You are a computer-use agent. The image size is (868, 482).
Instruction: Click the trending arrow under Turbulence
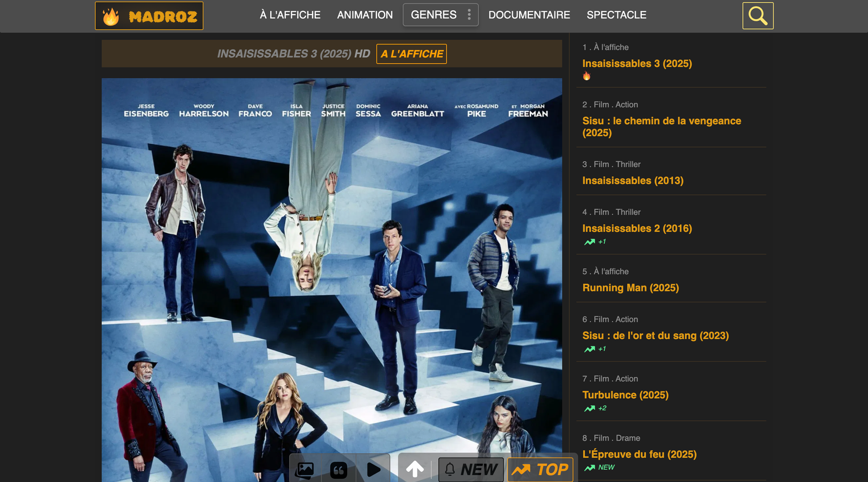pyautogui.click(x=590, y=408)
